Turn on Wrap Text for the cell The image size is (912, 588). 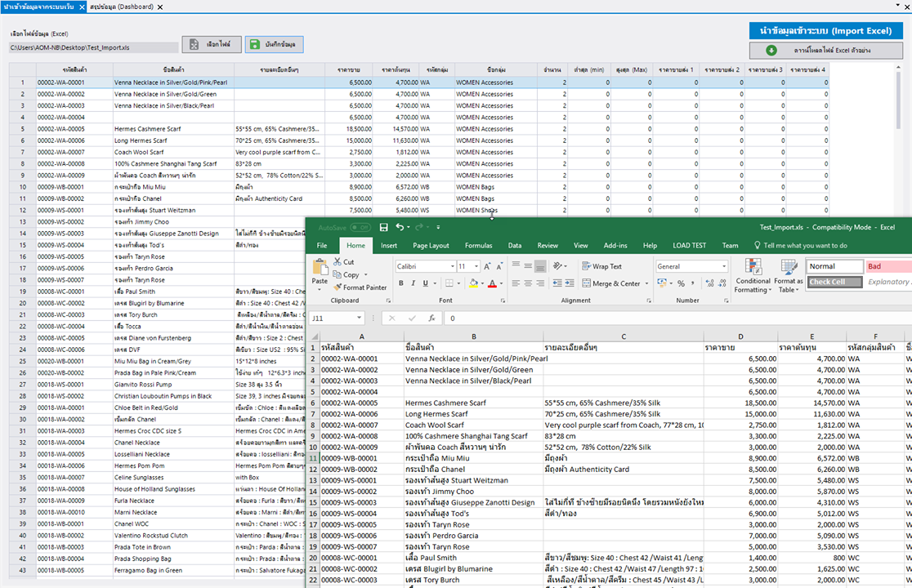(x=602, y=266)
